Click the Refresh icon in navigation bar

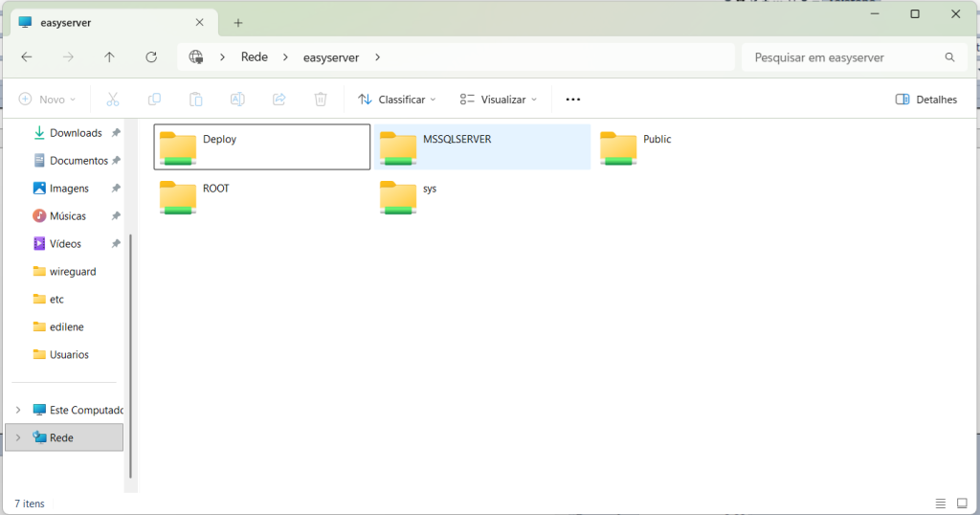151,57
